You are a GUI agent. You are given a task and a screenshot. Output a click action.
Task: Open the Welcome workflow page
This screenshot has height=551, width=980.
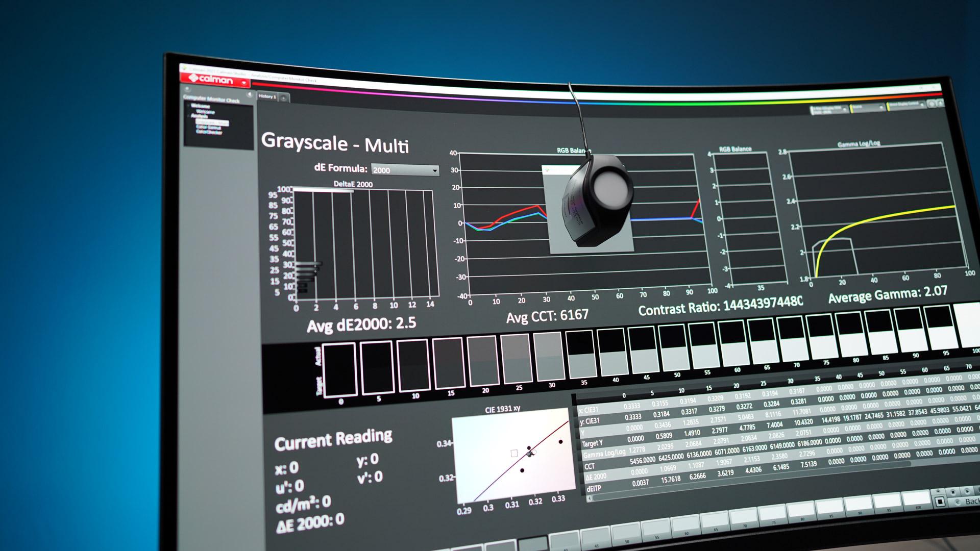[x=205, y=112]
